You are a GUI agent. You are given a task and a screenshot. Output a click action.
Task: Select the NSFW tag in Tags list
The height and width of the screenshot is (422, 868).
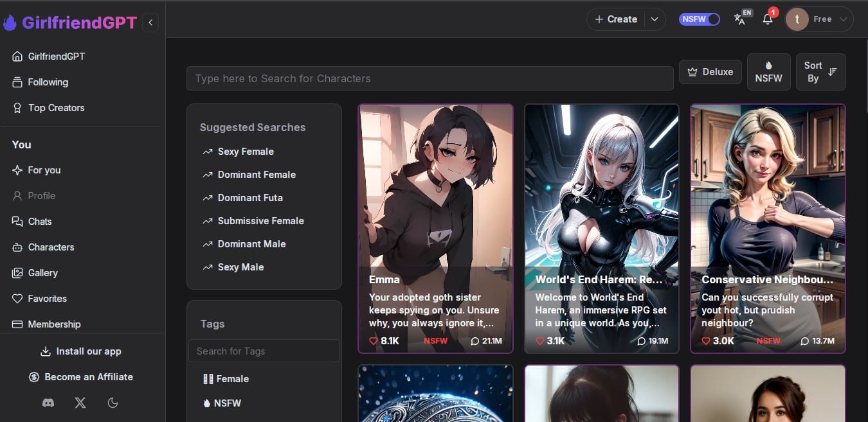coord(222,403)
